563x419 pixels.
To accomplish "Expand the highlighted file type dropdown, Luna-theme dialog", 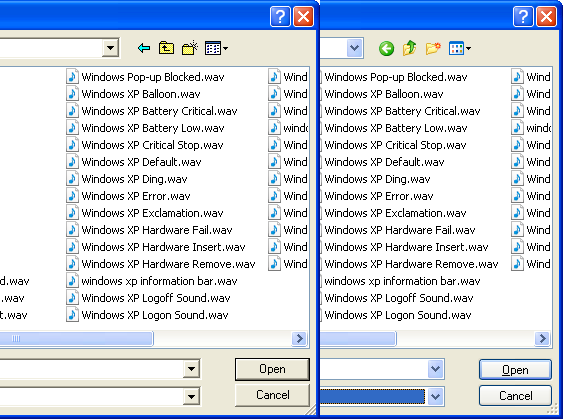I will pyautogui.click(x=435, y=396).
